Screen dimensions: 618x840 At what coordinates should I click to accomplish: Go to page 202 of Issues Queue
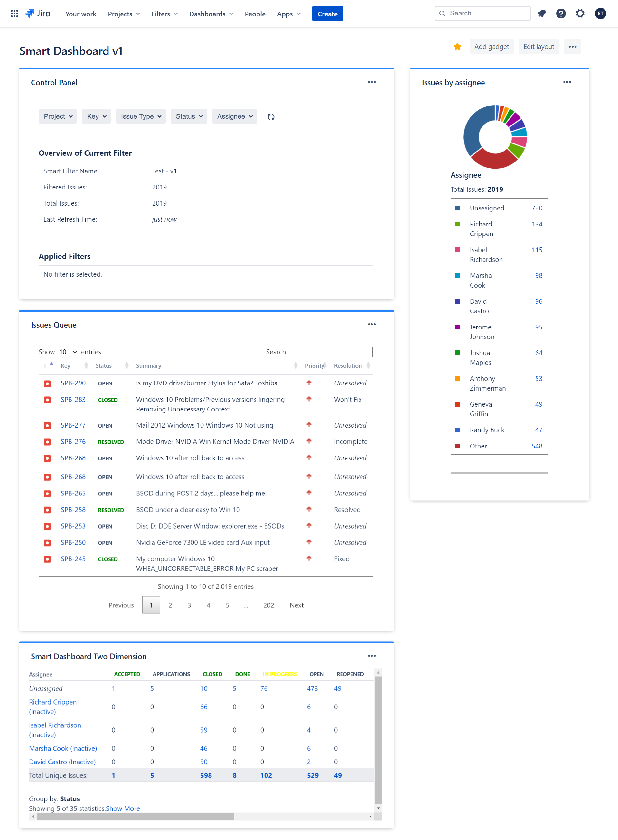pyautogui.click(x=268, y=605)
